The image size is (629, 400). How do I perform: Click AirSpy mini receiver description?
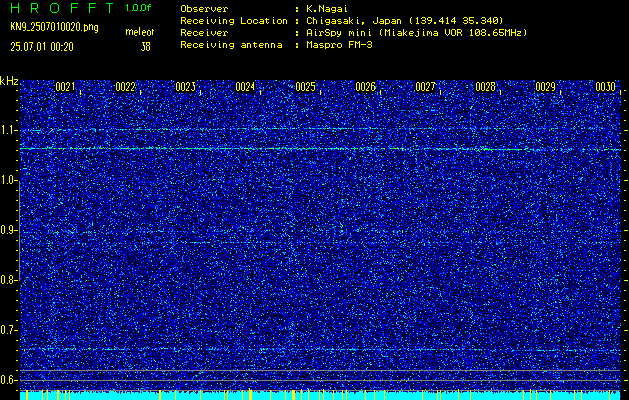point(416,33)
